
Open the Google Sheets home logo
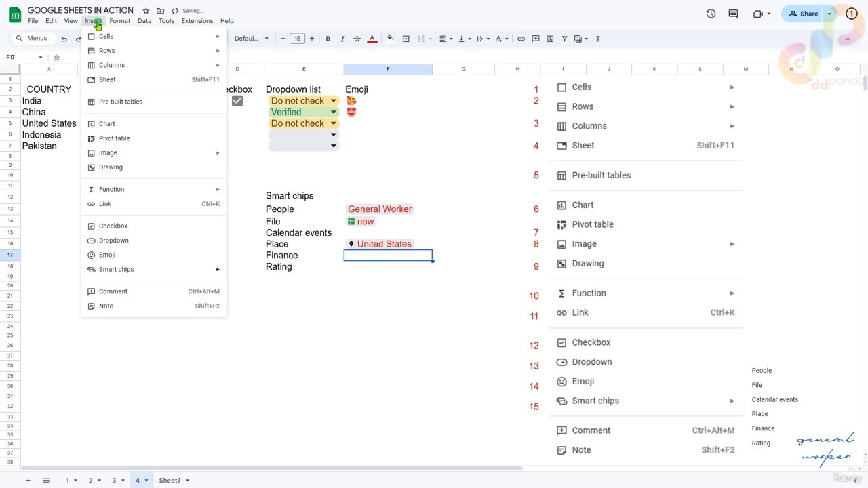tap(15, 15)
